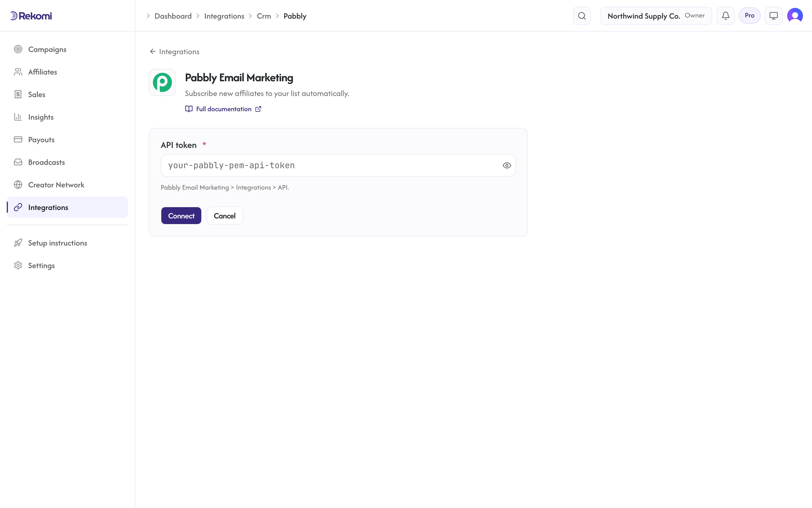The height and width of the screenshot is (508, 812).
Task: Click the Sales receipt icon
Action: (x=18, y=95)
